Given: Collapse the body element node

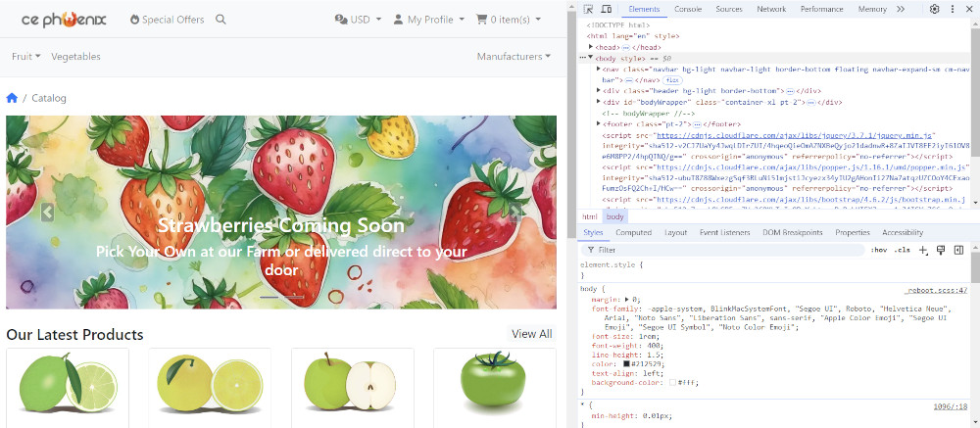Looking at the screenshot, I should [591, 58].
